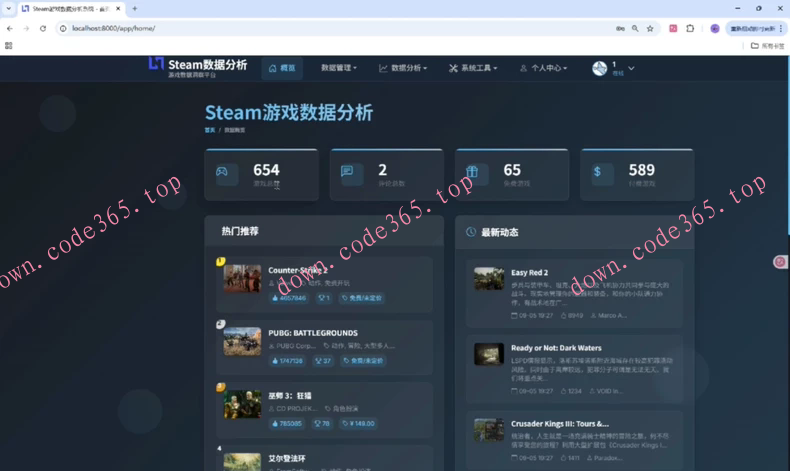
Task: Open the 巫师 3 game thumbnail
Action: click(242, 404)
